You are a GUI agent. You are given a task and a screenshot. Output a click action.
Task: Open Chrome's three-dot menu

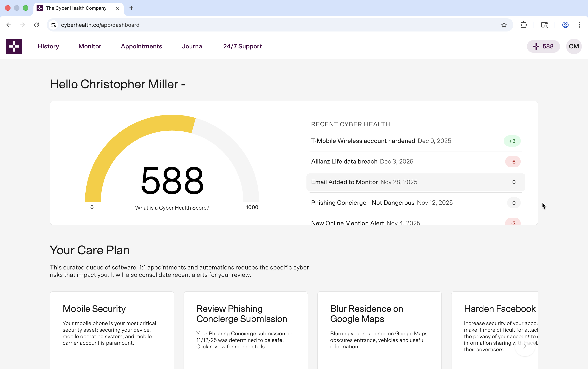coord(579,25)
